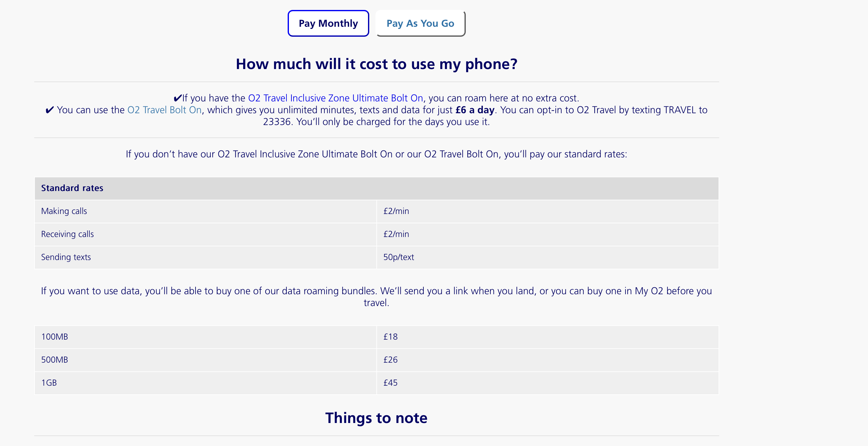Screen dimensions: 868x446
Task: Click the Things to note heading
Action: pos(376,418)
